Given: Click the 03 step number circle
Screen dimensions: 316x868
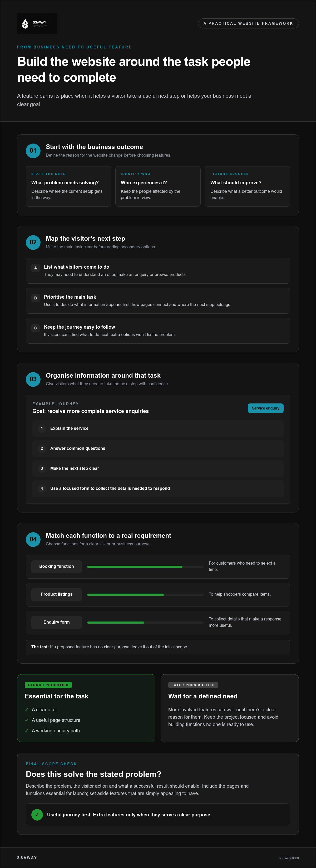Looking at the screenshot, I should (33, 379).
